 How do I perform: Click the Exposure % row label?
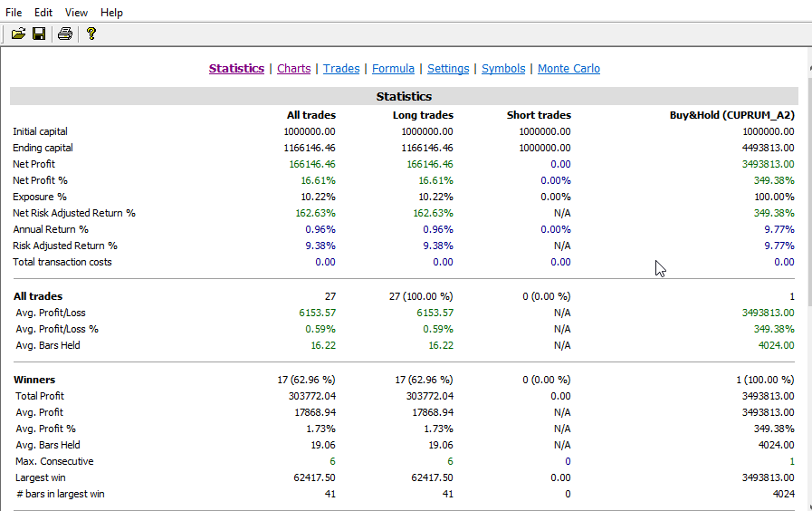pyautogui.click(x=40, y=197)
